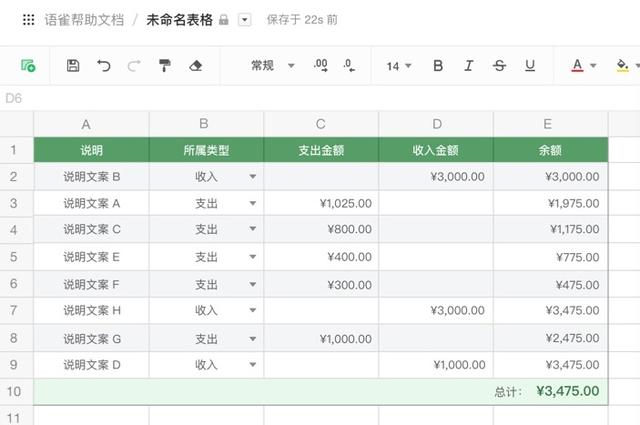Expand the 收入 type dropdown in row 2
This screenshot has height=425, width=640.
tap(252, 177)
